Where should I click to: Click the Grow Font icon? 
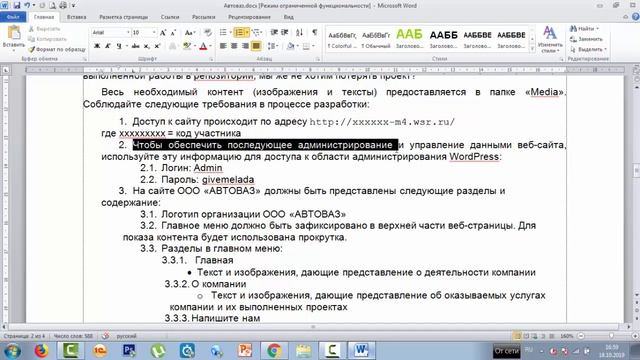pos(163,32)
